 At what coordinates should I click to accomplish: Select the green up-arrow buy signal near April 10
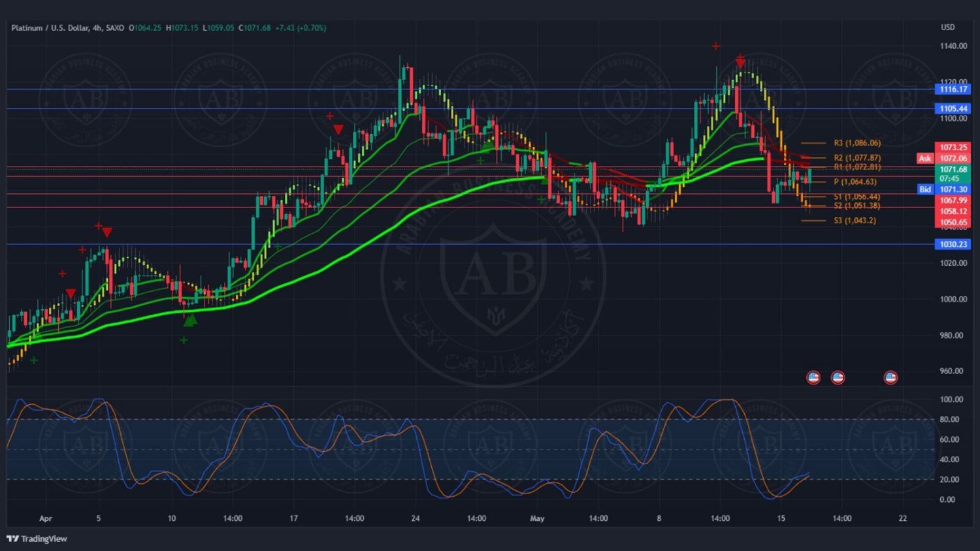point(189,321)
